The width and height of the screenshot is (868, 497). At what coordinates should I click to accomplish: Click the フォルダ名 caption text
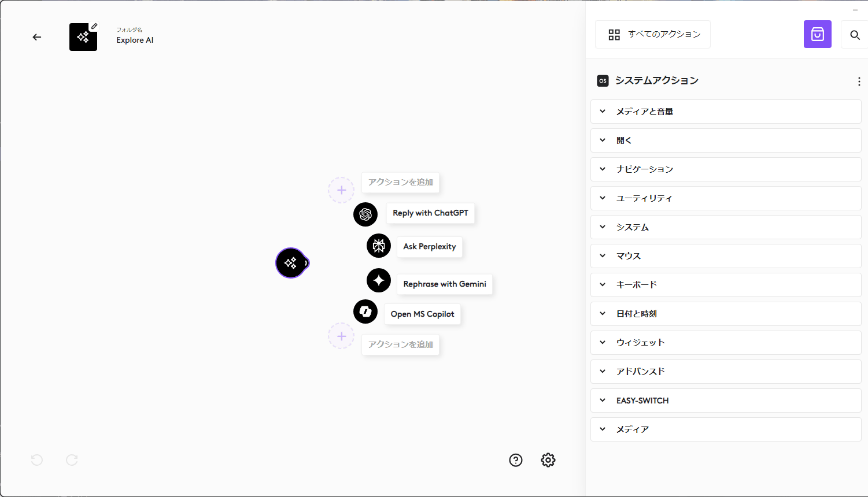coord(129,29)
